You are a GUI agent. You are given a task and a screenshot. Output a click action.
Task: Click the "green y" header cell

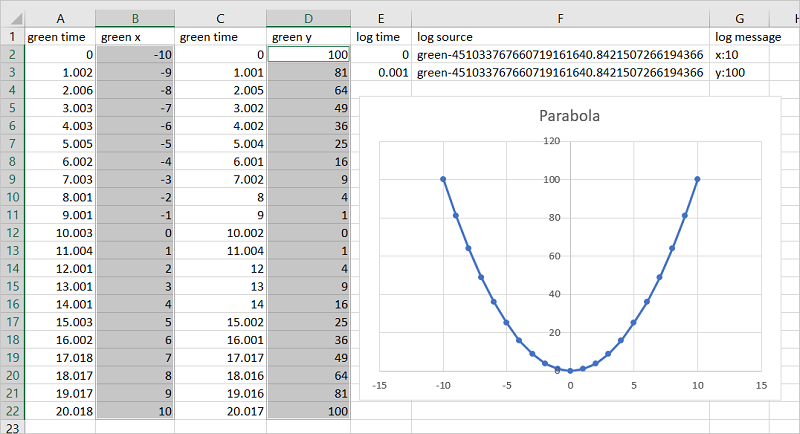point(308,37)
